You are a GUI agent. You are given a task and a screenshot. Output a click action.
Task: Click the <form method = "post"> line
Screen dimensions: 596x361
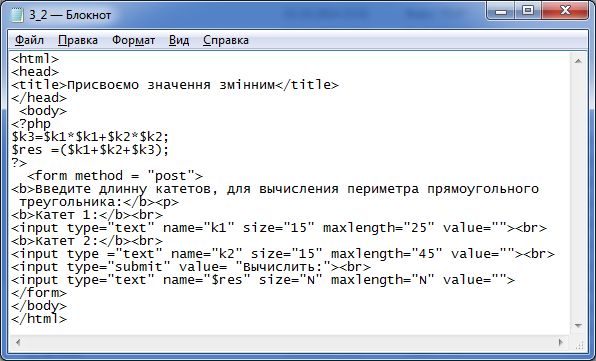(115, 176)
